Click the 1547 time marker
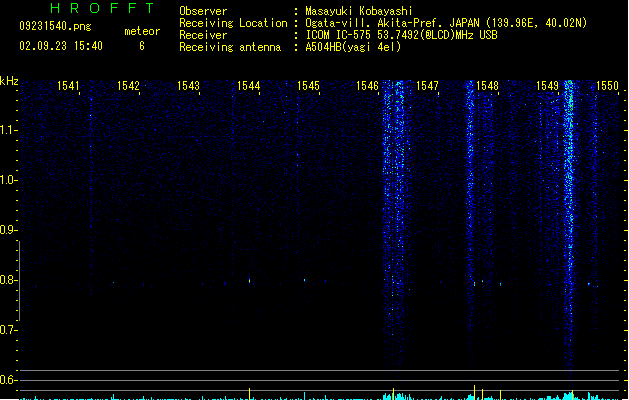629x400 pixels. [x=427, y=86]
